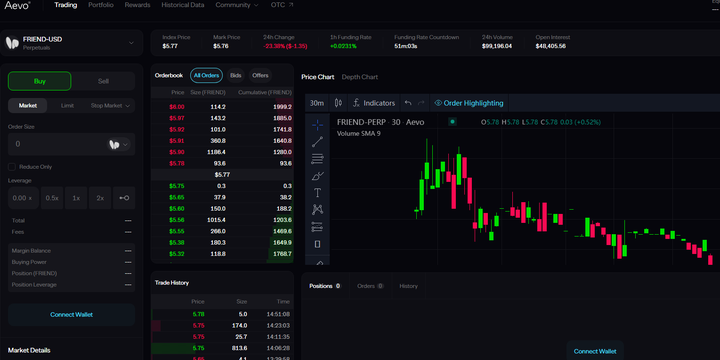The image size is (720, 360).
Task: Show only Offers in orderbook
Action: [260, 75]
